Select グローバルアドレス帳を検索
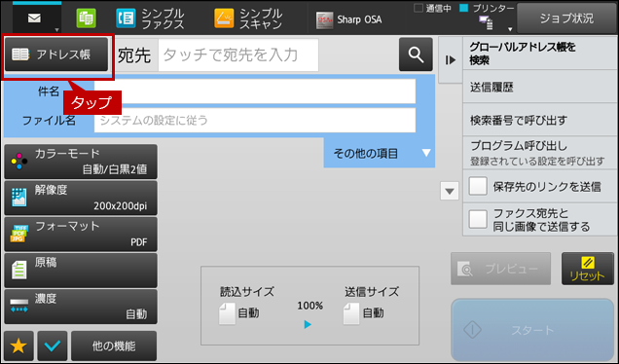The height and width of the screenshot is (364, 619). click(x=539, y=54)
